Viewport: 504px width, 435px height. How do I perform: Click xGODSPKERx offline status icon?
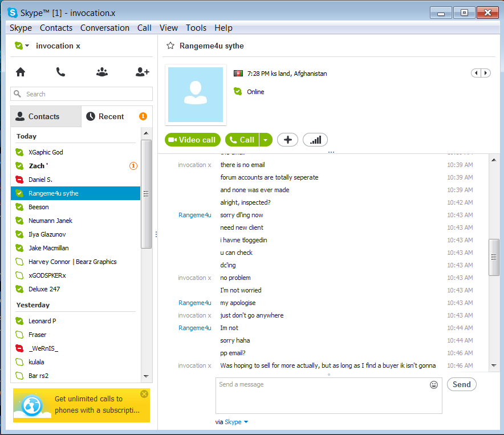coord(19,275)
